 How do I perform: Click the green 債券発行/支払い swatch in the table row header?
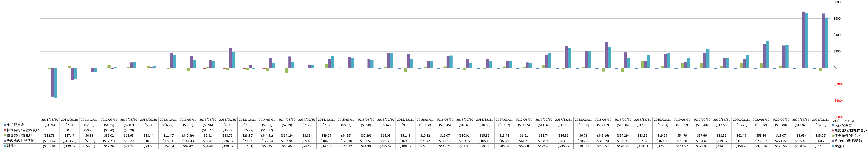pyautogui.click(x=5, y=136)
